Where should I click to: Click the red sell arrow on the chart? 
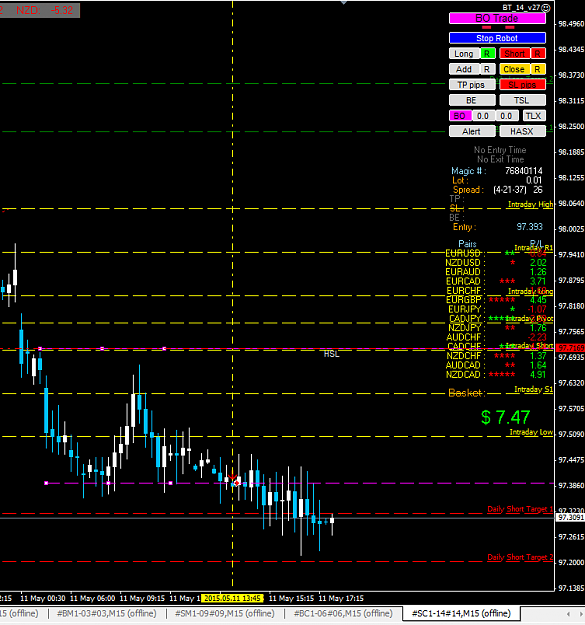pos(232,477)
